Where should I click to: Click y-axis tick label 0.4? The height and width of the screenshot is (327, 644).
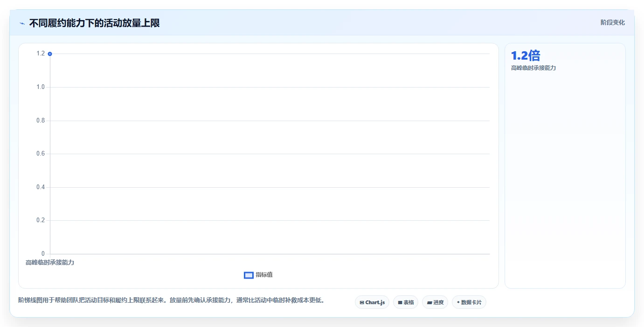(x=41, y=187)
